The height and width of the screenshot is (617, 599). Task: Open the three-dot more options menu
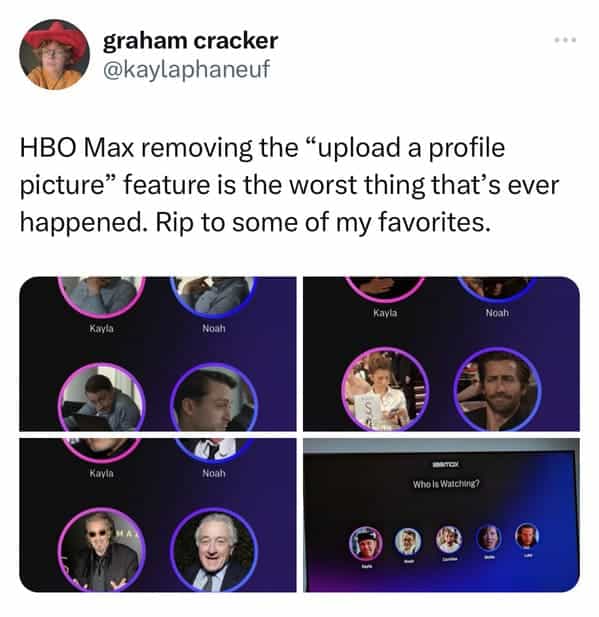[565, 40]
